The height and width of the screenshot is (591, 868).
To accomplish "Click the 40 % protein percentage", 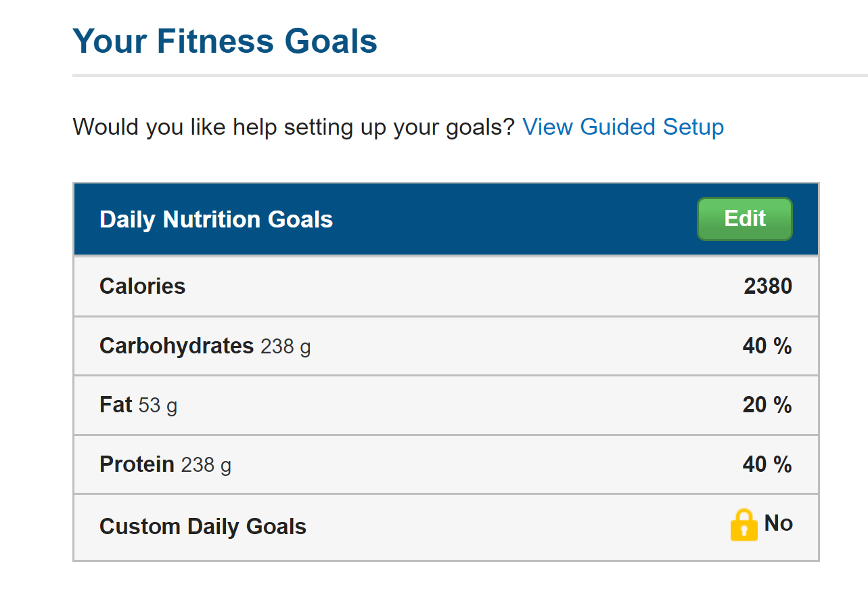I will click(767, 464).
